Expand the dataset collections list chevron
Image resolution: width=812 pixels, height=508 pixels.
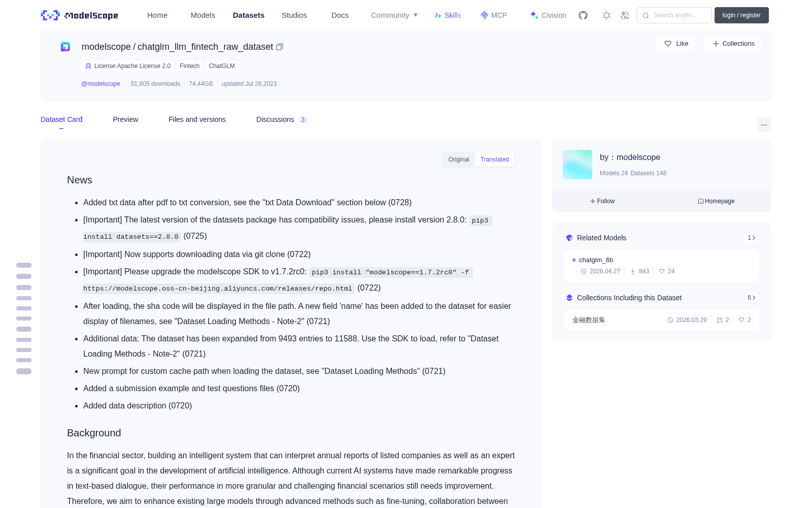click(x=752, y=298)
